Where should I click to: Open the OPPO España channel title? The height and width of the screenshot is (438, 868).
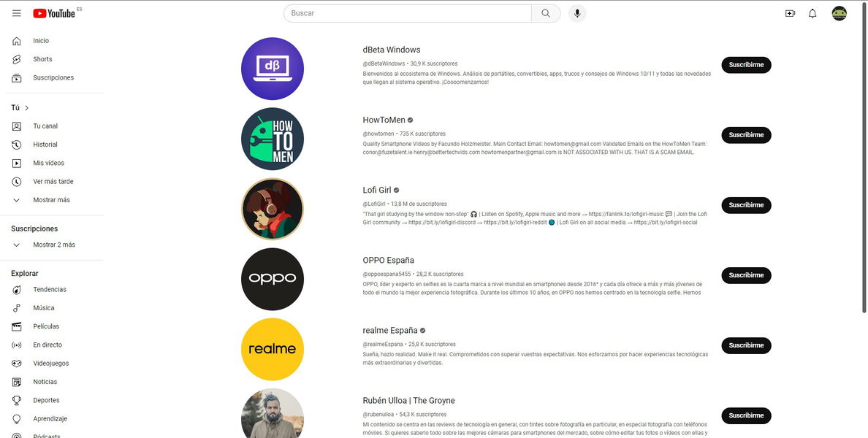(388, 261)
